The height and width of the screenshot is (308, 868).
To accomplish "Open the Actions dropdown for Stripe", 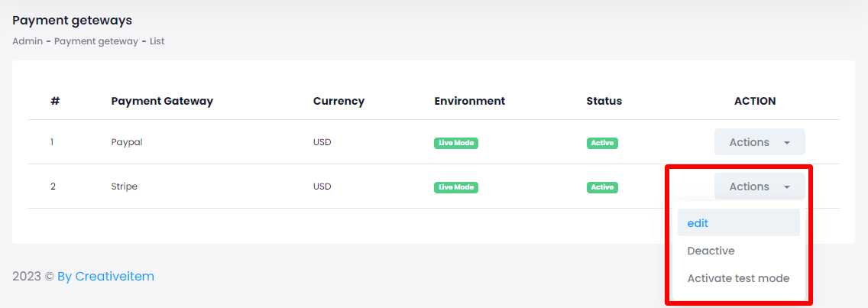I will click(759, 186).
